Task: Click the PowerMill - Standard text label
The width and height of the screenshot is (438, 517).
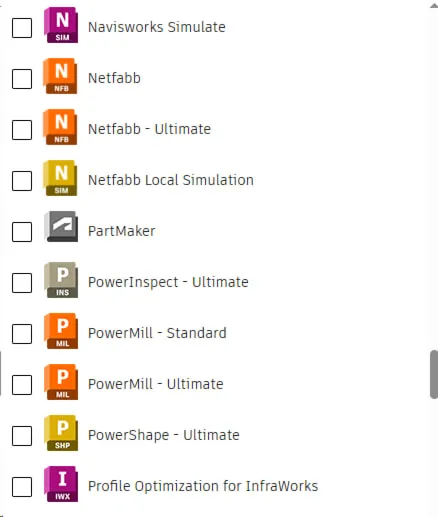Action: tap(157, 333)
